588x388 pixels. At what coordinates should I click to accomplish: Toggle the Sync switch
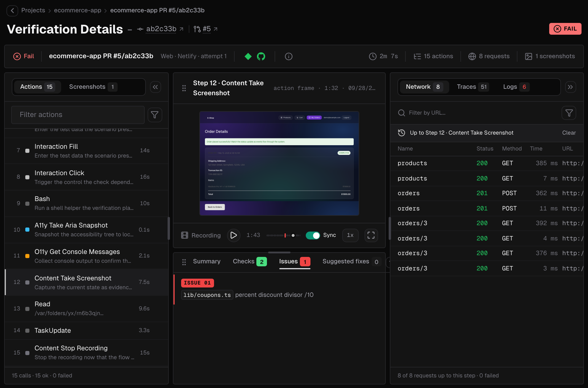pos(313,235)
